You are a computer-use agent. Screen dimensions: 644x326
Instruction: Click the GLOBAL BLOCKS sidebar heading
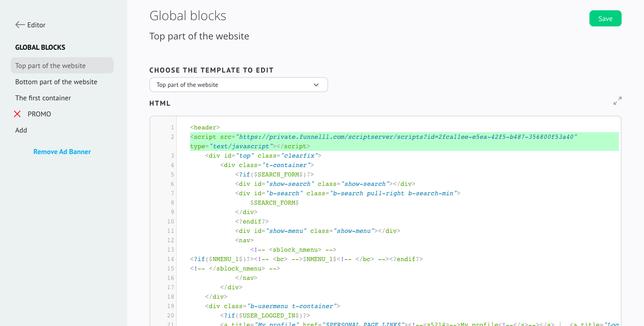click(40, 47)
